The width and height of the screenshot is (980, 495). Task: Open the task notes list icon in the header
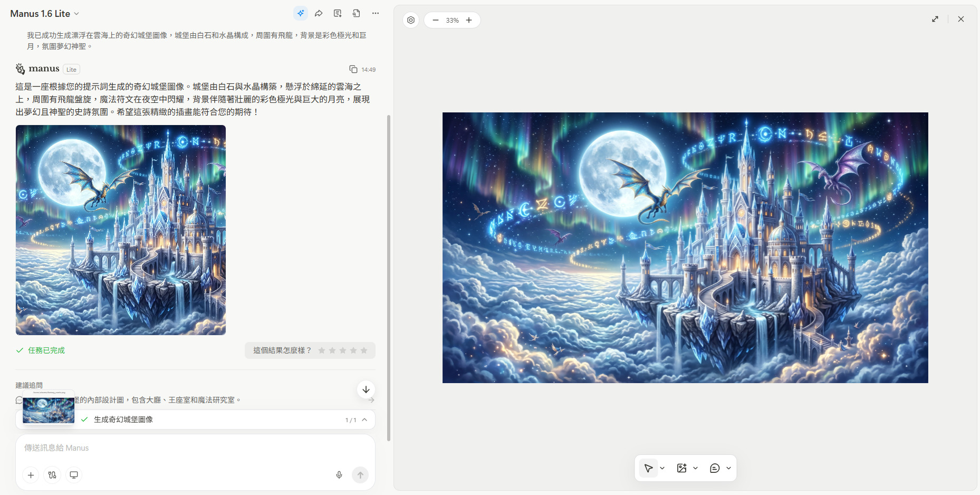click(338, 13)
